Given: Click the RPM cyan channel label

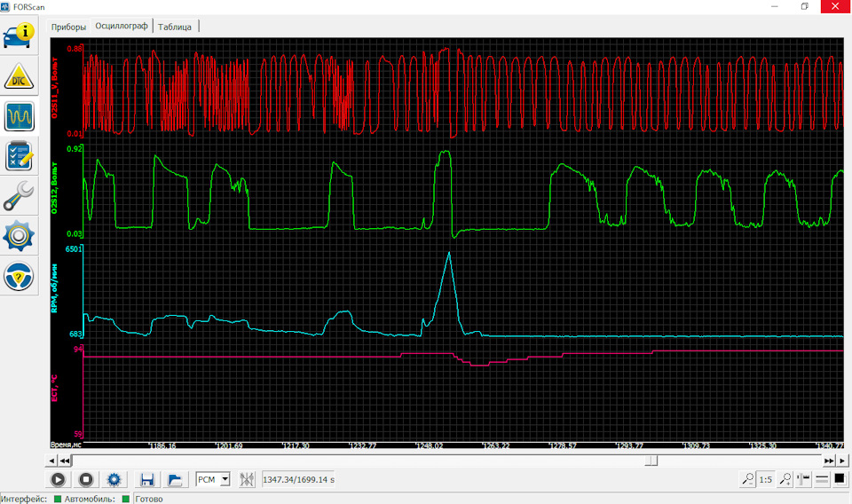Looking at the screenshot, I should pyautogui.click(x=54, y=288).
